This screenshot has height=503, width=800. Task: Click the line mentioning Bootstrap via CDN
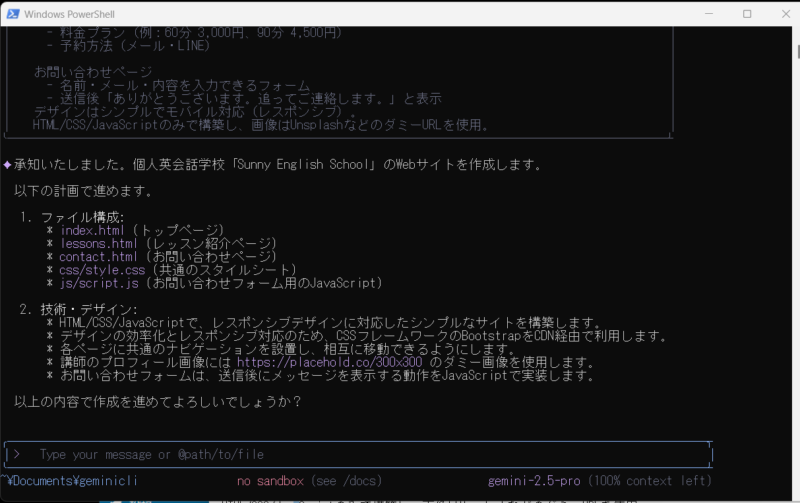click(x=363, y=336)
